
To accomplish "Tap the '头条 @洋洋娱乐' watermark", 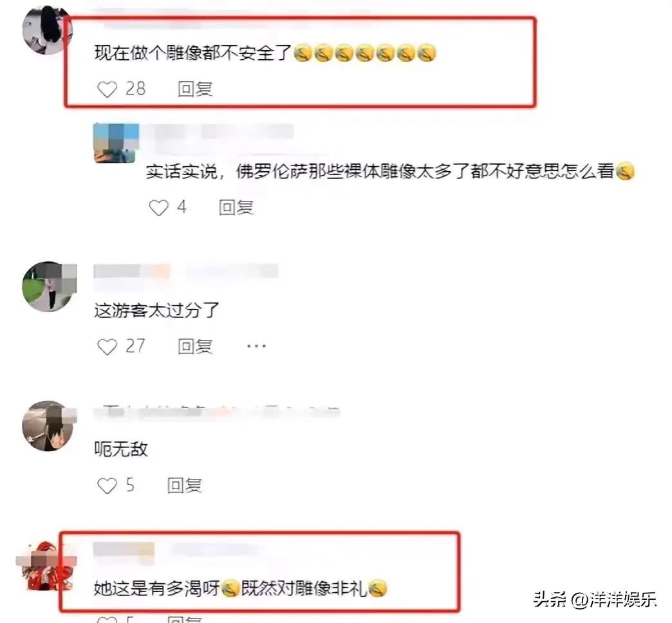I will click(x=595, y=599).
